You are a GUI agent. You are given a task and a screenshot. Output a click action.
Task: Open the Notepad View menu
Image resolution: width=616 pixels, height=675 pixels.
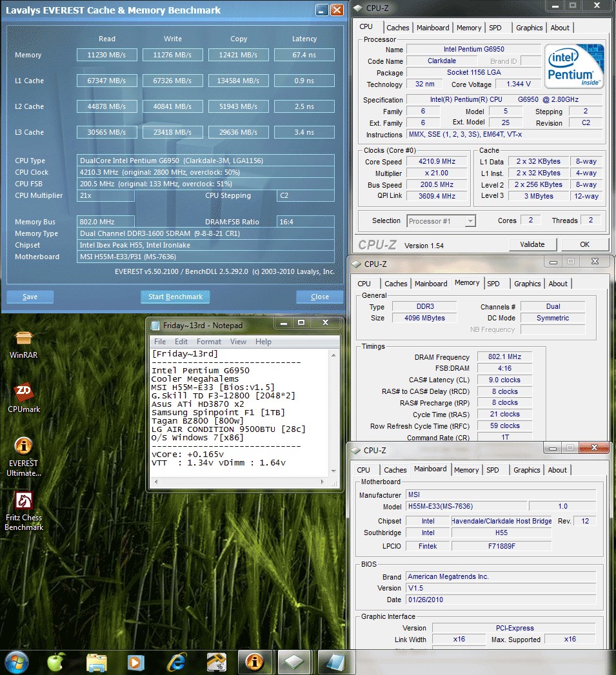point(238,342)
